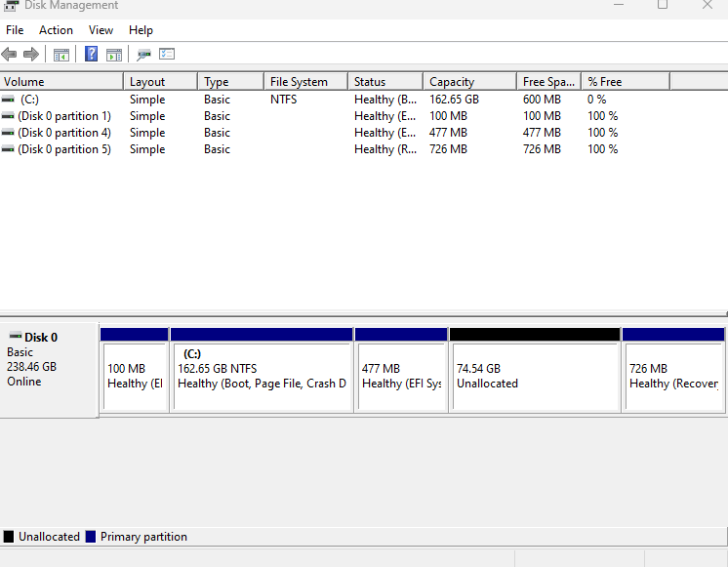
Task: Sort list by File System column header
Action: (x=306, y=82)
